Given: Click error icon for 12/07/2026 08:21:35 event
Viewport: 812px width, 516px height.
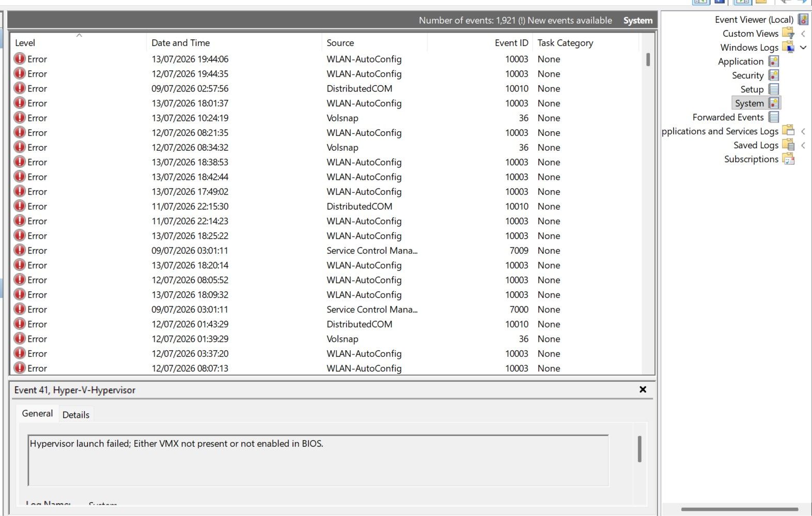Looking at the screenshot, I should click(20, 133).
